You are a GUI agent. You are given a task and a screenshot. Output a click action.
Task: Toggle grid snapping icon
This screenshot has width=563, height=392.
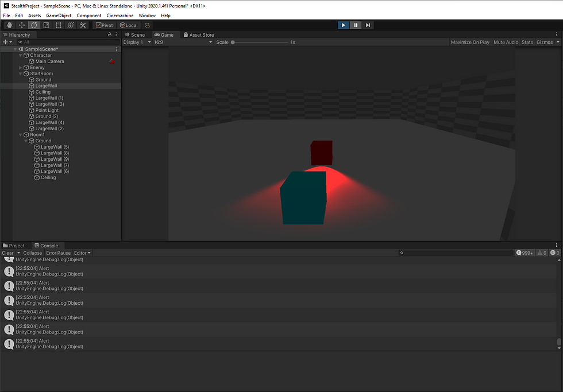coord(147,25)
